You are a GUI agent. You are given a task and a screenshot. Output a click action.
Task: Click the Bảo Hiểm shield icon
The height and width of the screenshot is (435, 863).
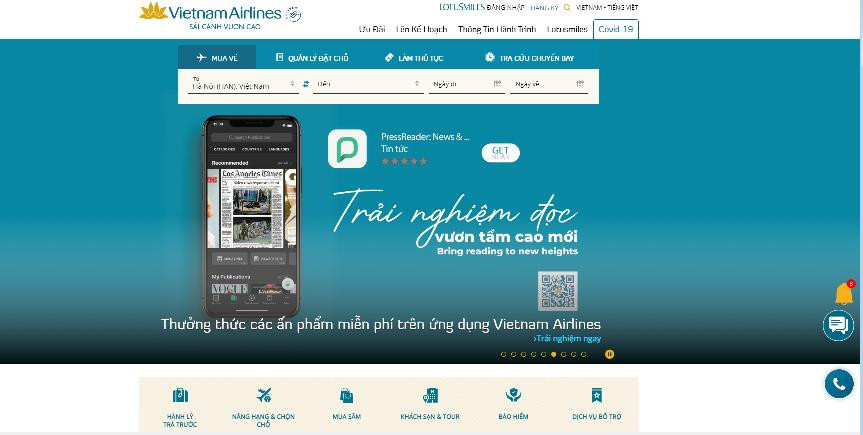click(513, 395)
